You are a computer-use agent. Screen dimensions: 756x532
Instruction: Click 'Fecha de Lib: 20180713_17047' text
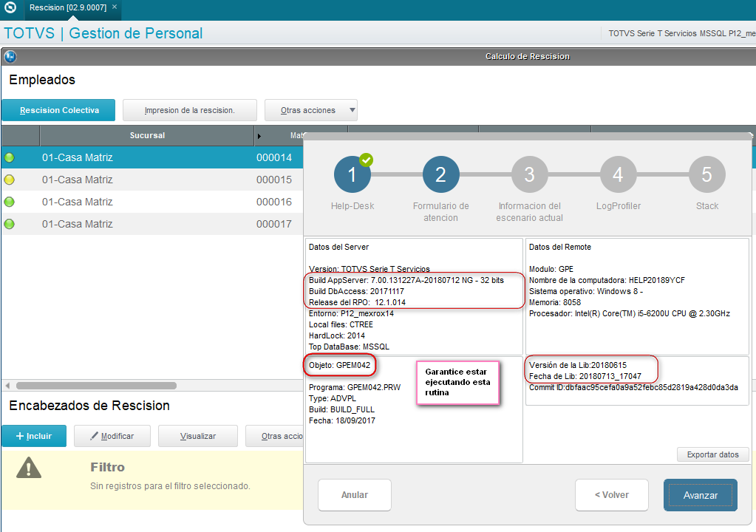585,376
